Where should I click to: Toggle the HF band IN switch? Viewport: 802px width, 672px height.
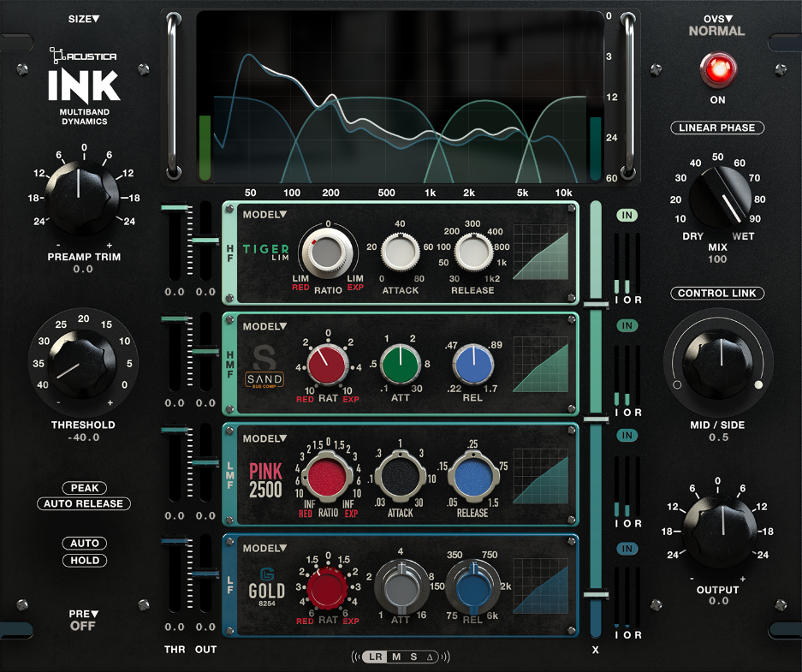coord(627,216)
